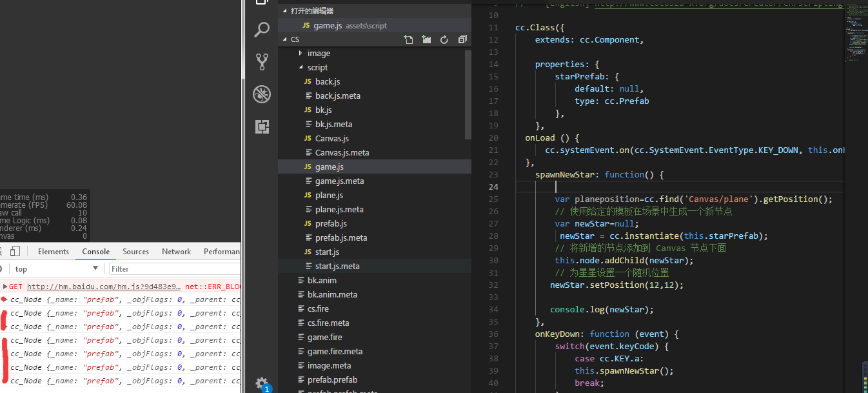The width and height of the screenshot is (868, 393).
Task: Click the New File icon in explorer
Action: pyautogui.click(x=408, y=40)
